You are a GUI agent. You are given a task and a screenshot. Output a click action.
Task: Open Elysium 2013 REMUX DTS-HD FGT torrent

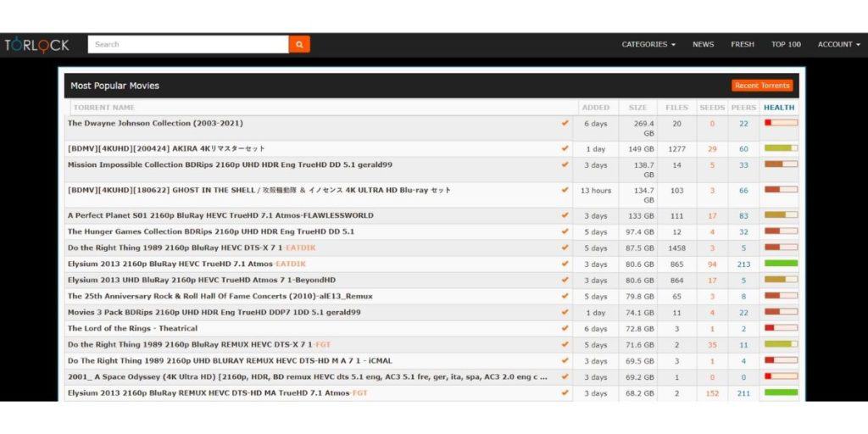pyautogui.click(x=218, y=393)
